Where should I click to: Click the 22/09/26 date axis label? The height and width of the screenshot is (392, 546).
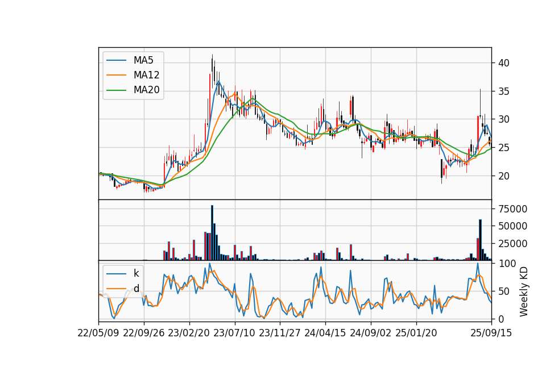point(144,333)
